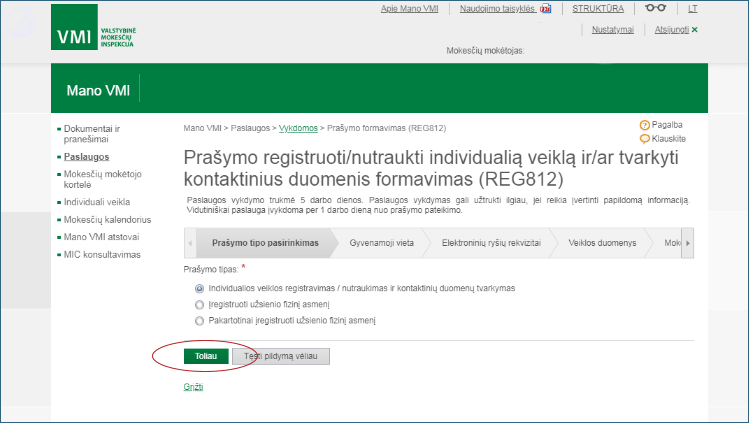Click Klauskite link
749x423 pixels.
point(669,139)
